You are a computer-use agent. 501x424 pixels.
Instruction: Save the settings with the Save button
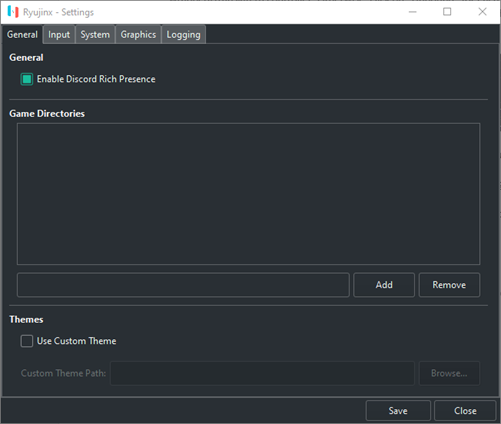click(398, 411)
